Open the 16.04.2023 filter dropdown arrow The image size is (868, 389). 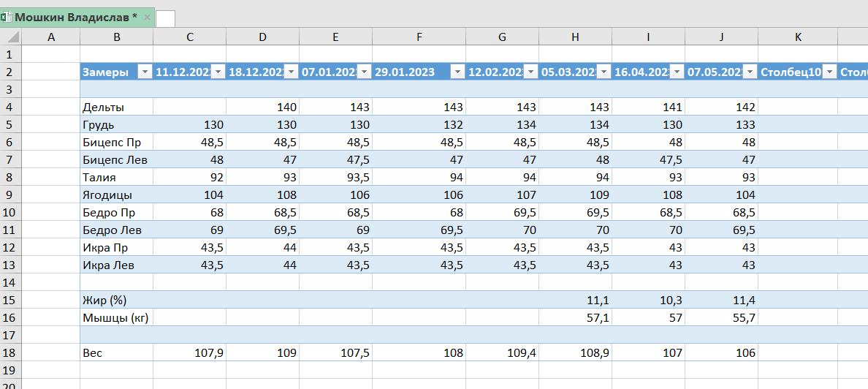coord(677,72)
